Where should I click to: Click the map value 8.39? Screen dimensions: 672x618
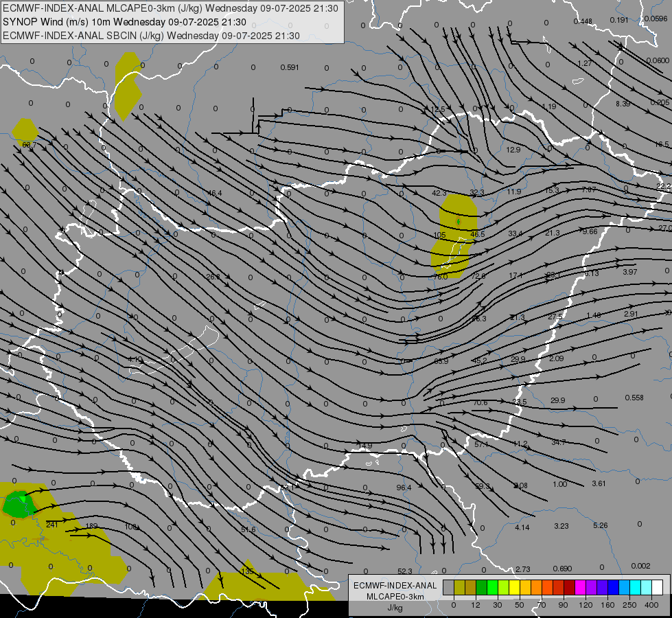coord(623,104)
